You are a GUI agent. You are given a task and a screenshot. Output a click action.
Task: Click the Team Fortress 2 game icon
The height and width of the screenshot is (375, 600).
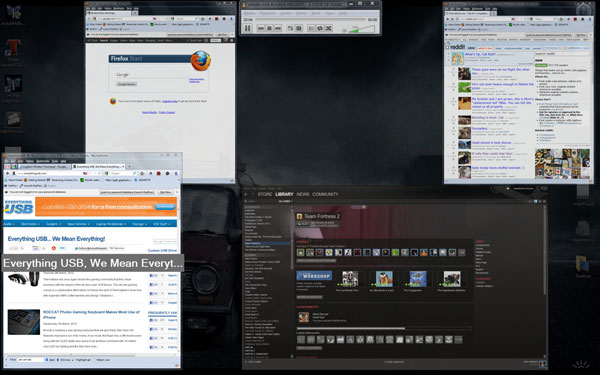point(299,216)
